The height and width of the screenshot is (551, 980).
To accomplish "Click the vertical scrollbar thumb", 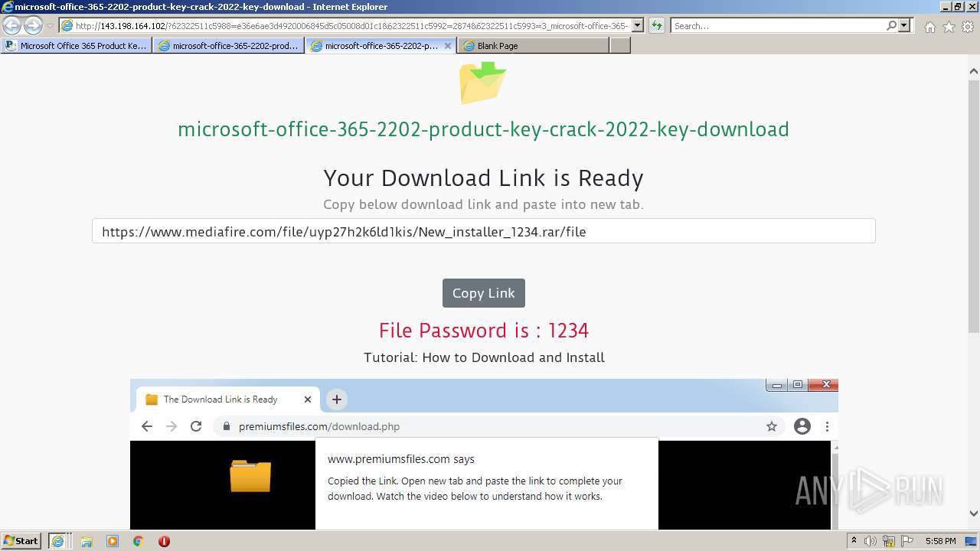I will pos(973,205).
